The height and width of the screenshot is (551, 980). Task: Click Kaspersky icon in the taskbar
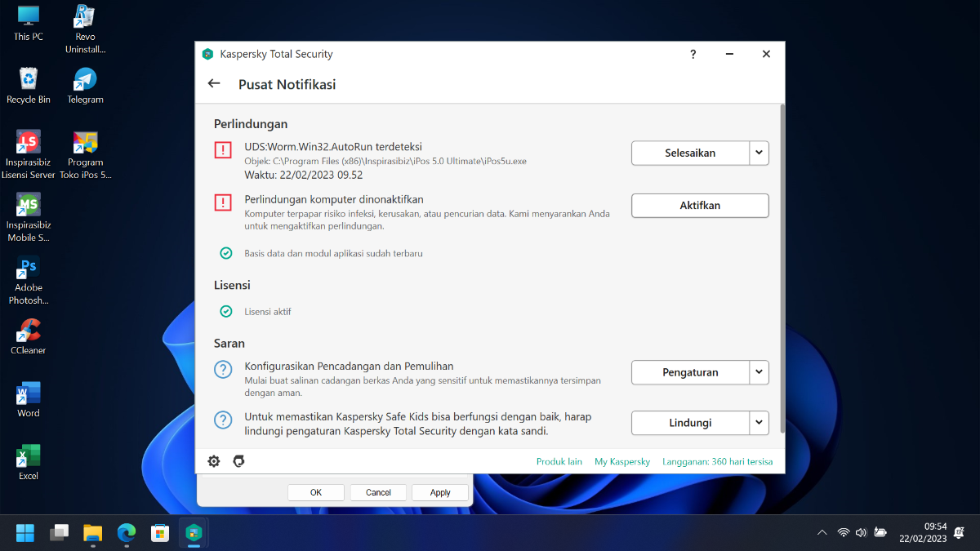(194, 533)
